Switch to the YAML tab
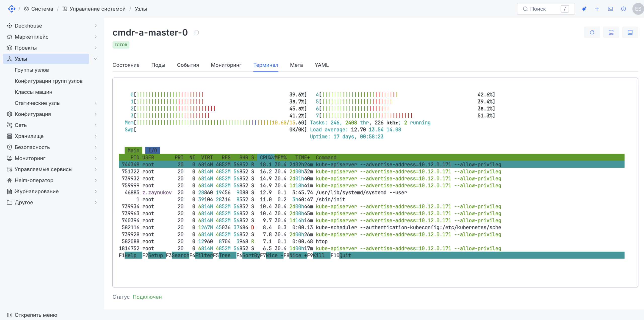The height and width of the screenshot is (320, 644). coord(321,65)
